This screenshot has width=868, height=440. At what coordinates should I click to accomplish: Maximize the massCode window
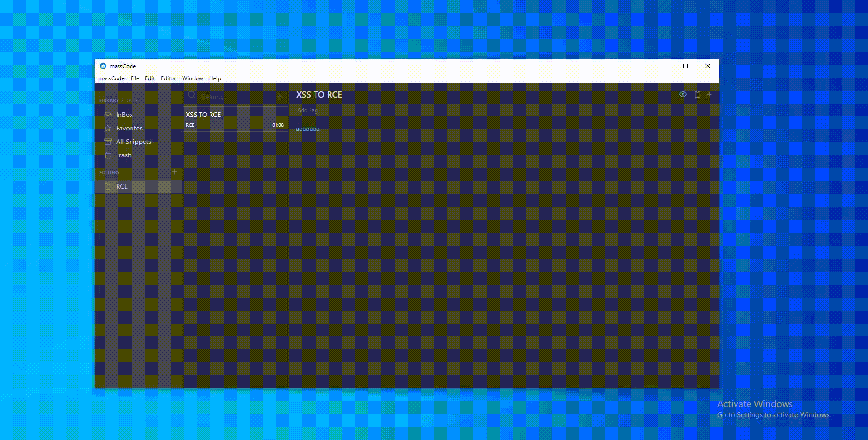click(685, 66)
